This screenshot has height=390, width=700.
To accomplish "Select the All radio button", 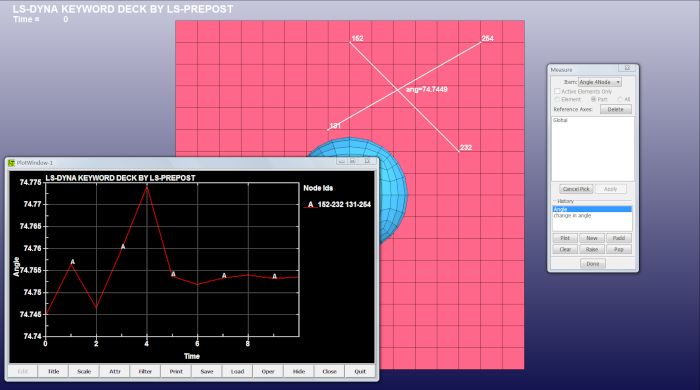I will (x=620, y=99).
